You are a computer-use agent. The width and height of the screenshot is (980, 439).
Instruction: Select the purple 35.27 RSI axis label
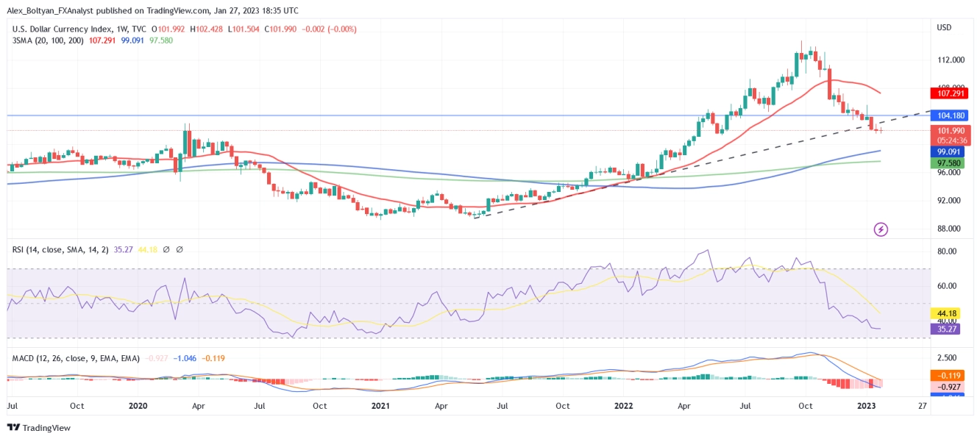point(946,329)
